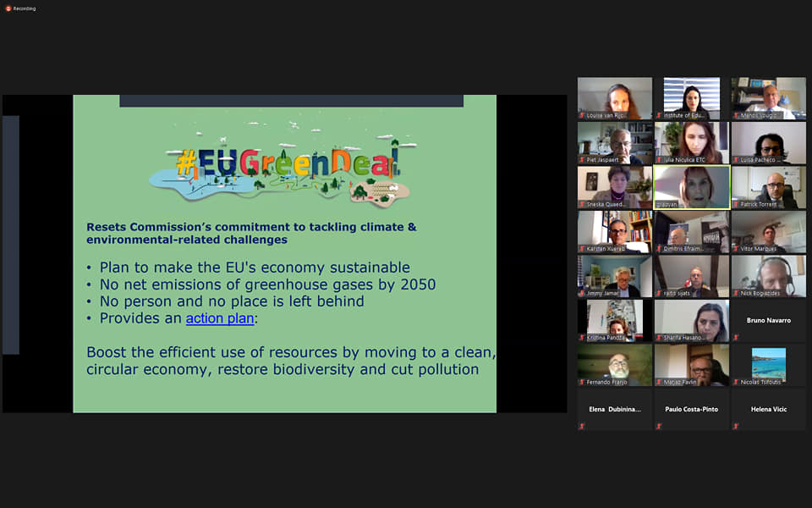
Task: Click the muted mic icon beside Nick Bogiazides
Action: pos(736,293)
